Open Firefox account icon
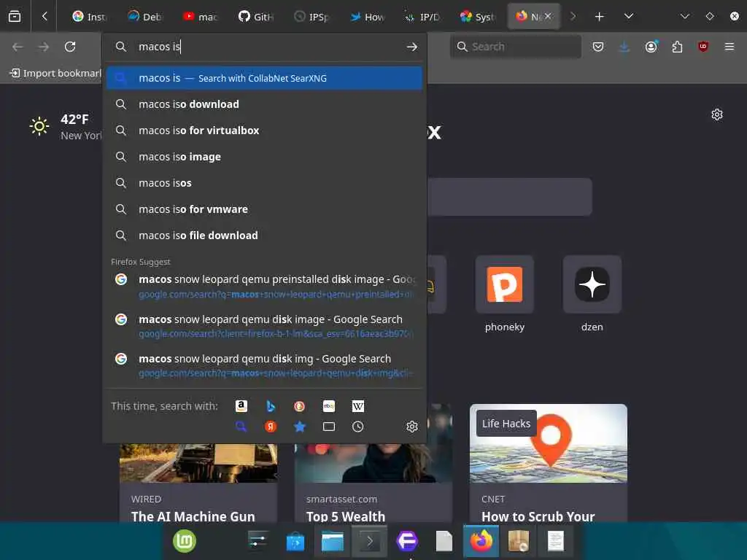The height and width of the screenshot is (560, 747). click(x=651, y=47)
